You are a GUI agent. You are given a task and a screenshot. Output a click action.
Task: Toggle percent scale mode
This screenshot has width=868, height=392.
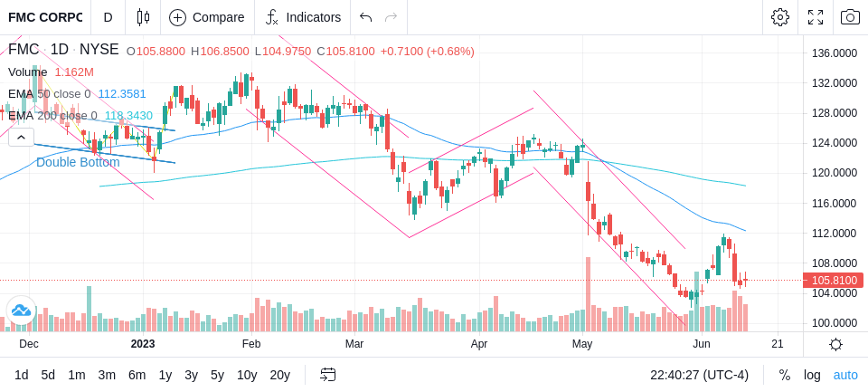785,375
